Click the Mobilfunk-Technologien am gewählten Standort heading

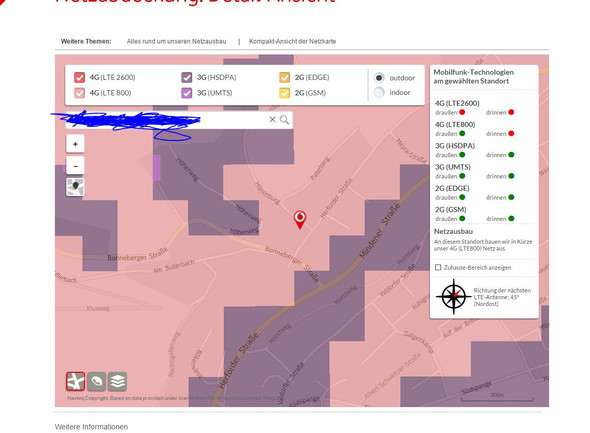coord(473,76)
